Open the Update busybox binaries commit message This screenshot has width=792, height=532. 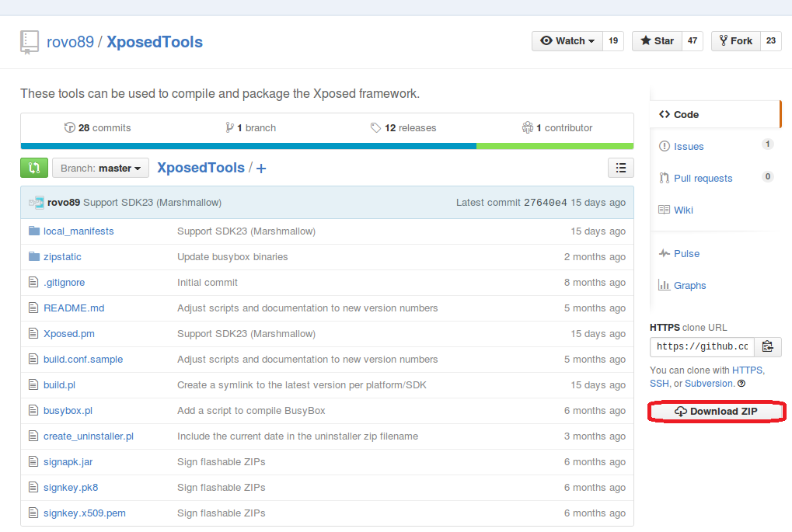coord(232,257)
